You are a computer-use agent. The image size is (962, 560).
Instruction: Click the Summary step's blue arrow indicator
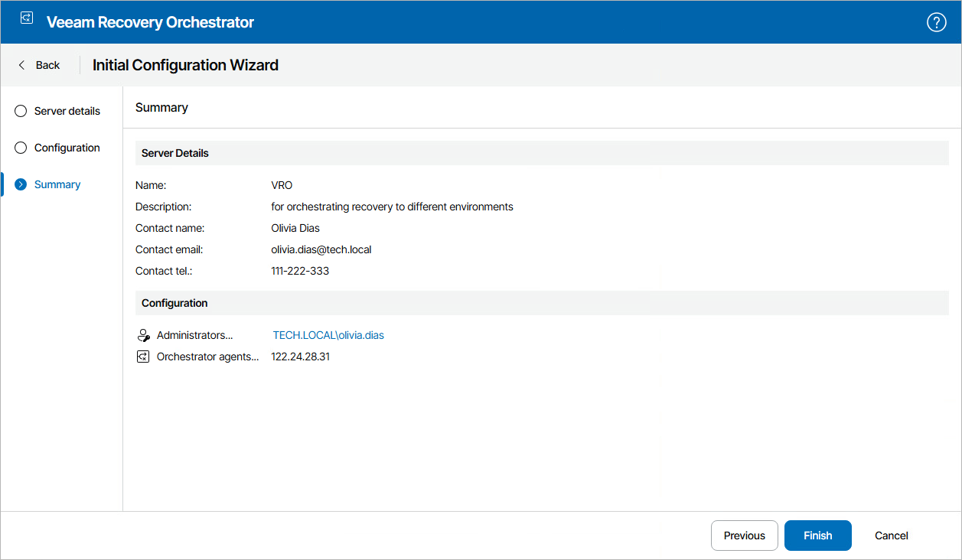[21, 184]
